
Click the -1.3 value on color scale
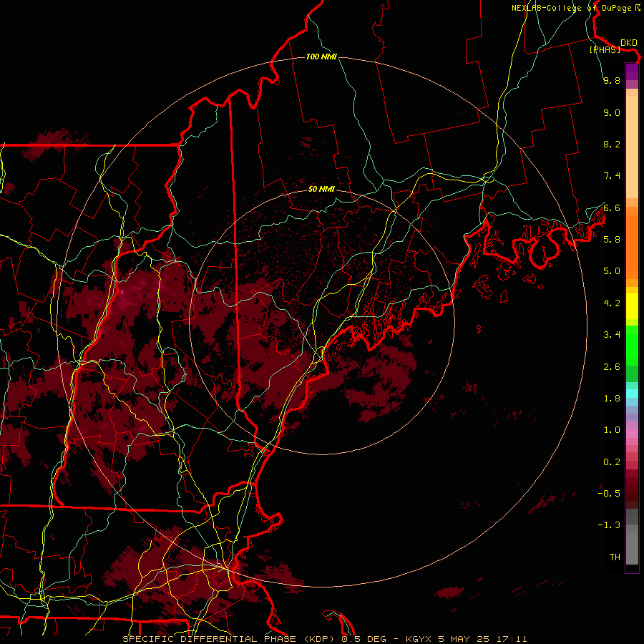pos(609,525)
